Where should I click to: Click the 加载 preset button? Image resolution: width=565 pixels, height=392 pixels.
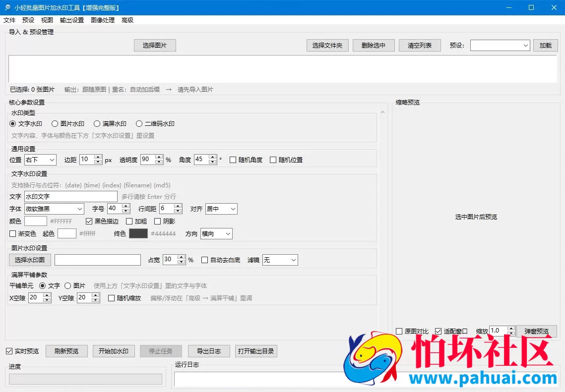coord(546,46)
